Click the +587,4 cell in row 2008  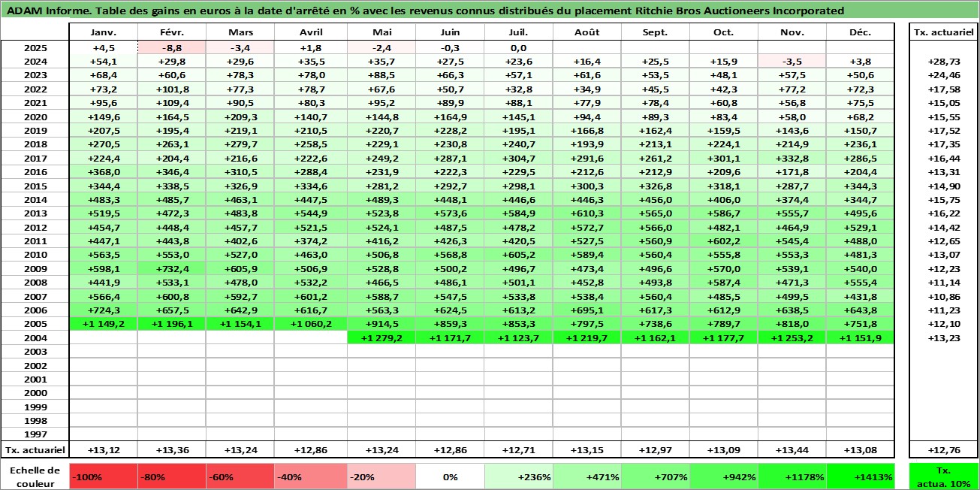(724, 283)
